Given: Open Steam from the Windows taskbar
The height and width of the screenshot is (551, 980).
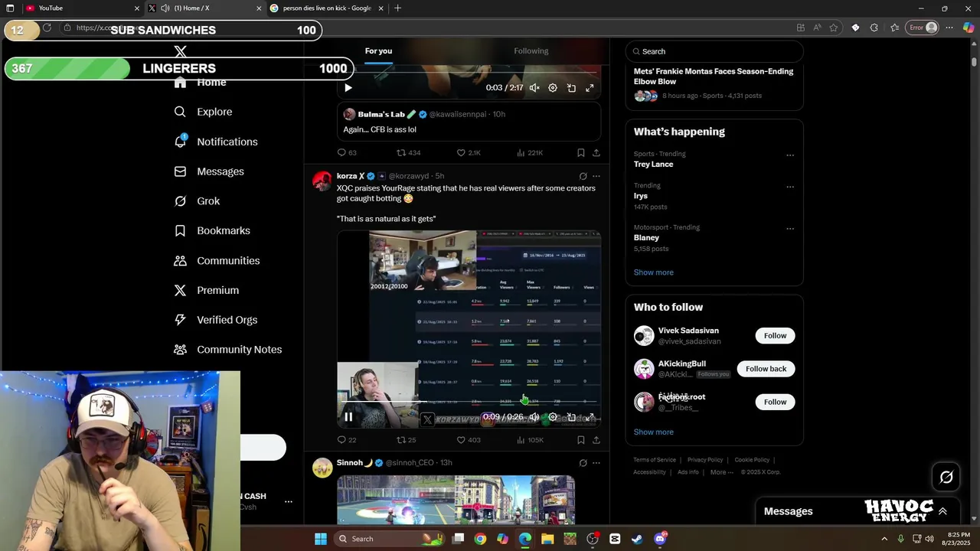Looking at the screenshot, I should [x=637, y=539].
